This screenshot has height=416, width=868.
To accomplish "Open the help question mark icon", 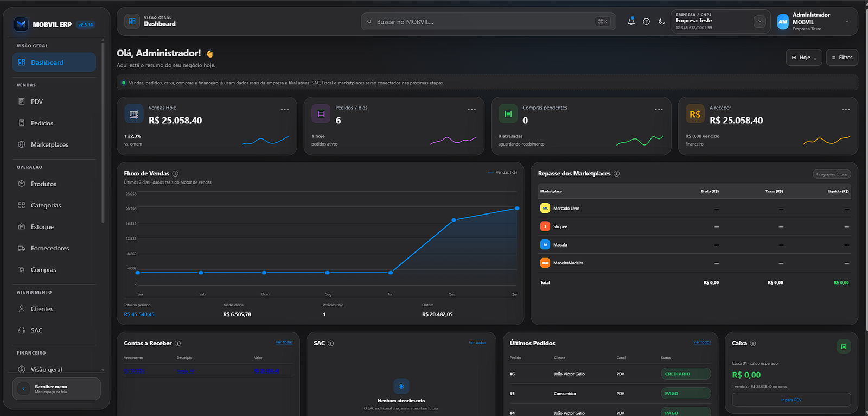I will point(646,22).
